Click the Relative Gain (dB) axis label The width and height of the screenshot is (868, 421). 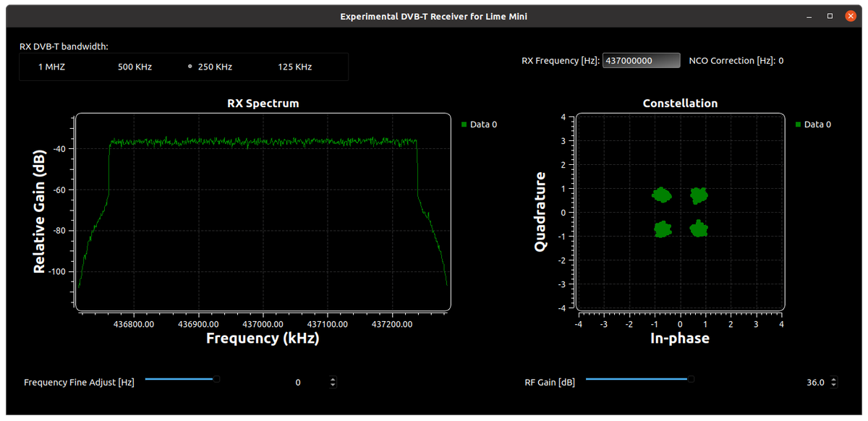(x=39, y=212)
